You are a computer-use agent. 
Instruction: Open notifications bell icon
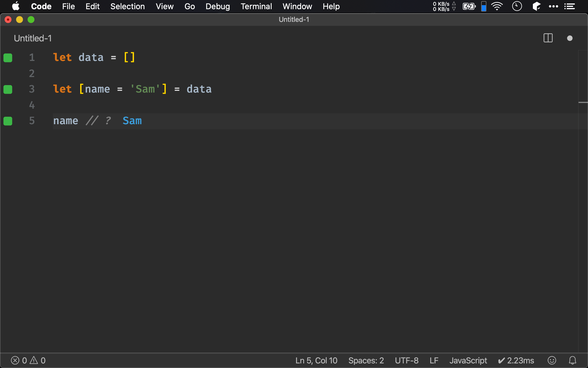coord(572,360)
